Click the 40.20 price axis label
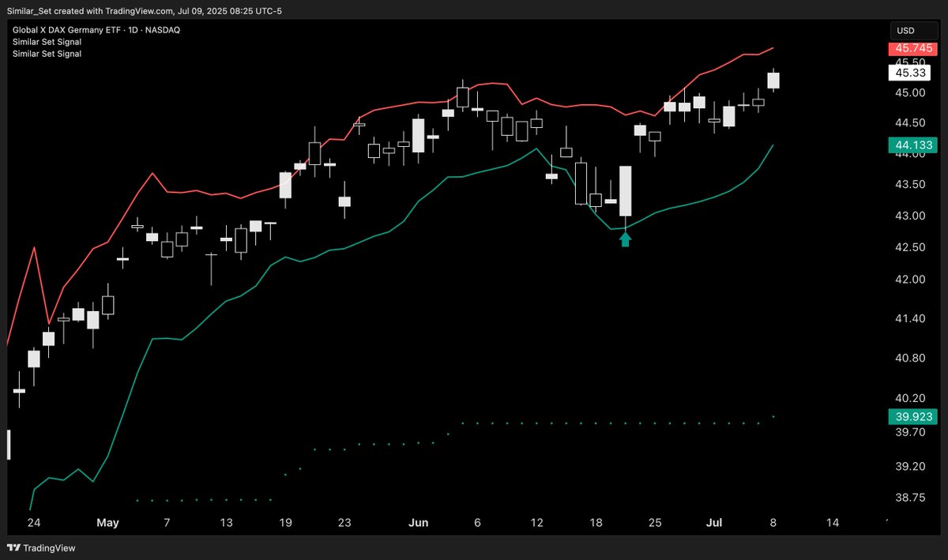This screenshot has width=948, height=560. [911, 398]
